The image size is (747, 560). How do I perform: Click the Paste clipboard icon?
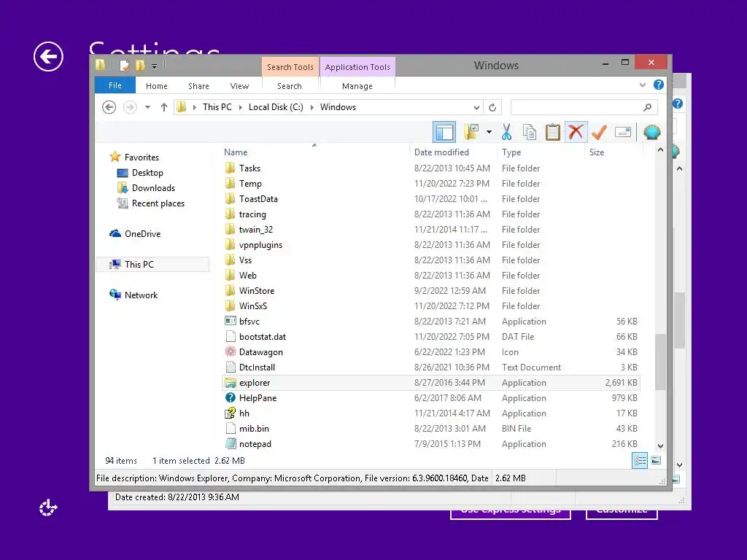pyautogui.click(x=553, y=132)
